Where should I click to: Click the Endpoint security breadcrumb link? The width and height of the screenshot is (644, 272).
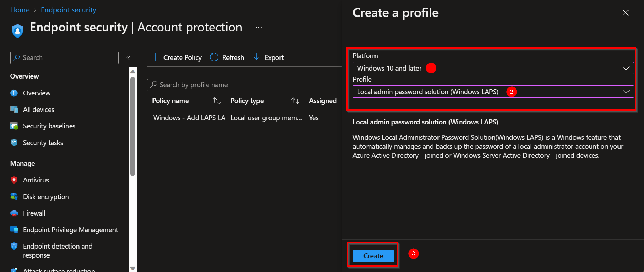68,10
